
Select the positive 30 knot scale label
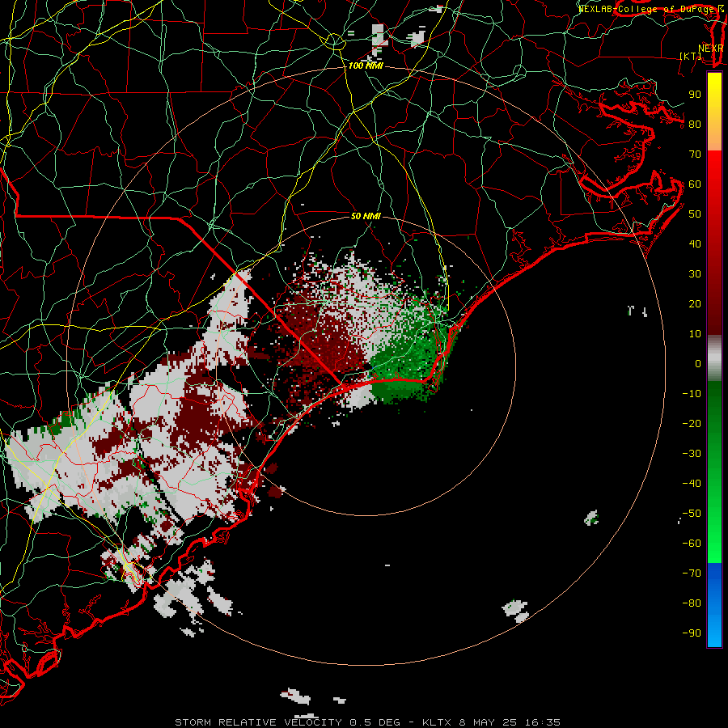695,274
